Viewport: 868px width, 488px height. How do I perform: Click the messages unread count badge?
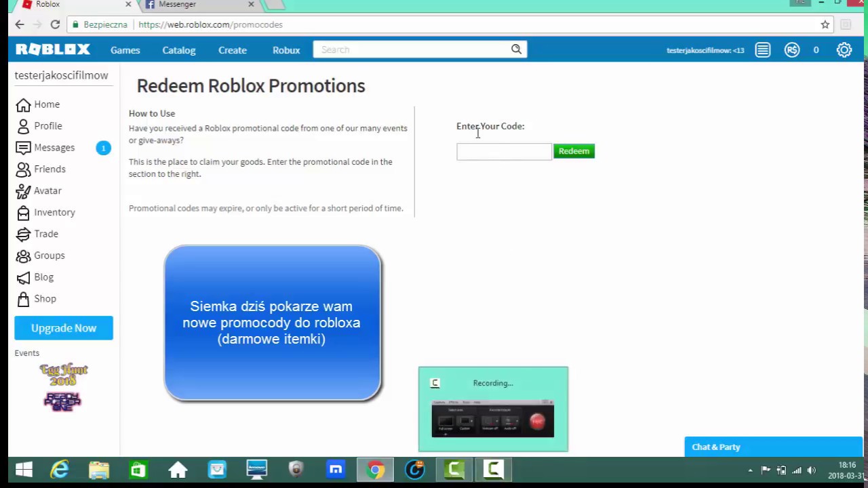[x=103, y=148]
